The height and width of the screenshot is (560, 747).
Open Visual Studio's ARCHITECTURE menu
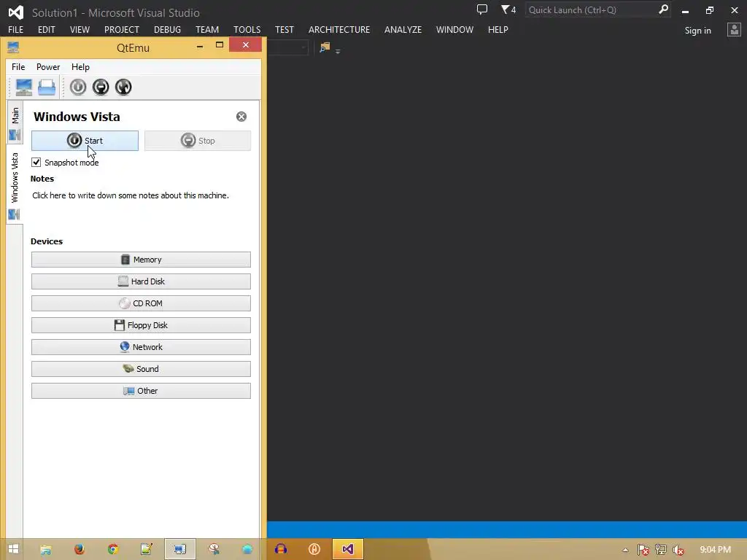pyautogui.click(x=339, y=29)
